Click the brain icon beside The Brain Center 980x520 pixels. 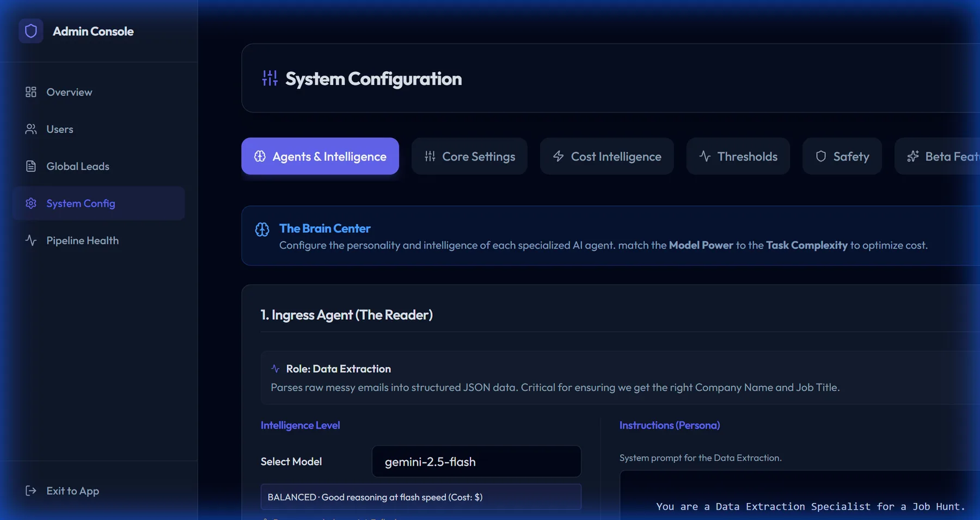pyautogui.click(x=262, y=230)
